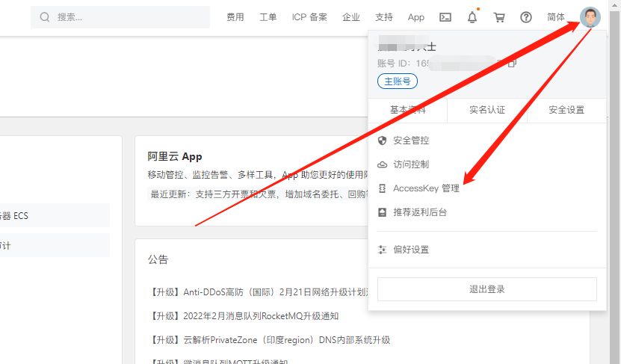The height and width of the screenshot is (364, 621).
Task: Click the 推荐返利后台 icon
Action: click(x=382, y=212)
